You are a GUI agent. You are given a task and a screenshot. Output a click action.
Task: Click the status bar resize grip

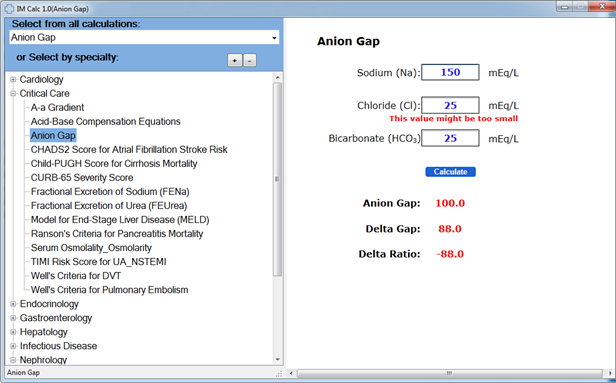(x=279, y=374)
